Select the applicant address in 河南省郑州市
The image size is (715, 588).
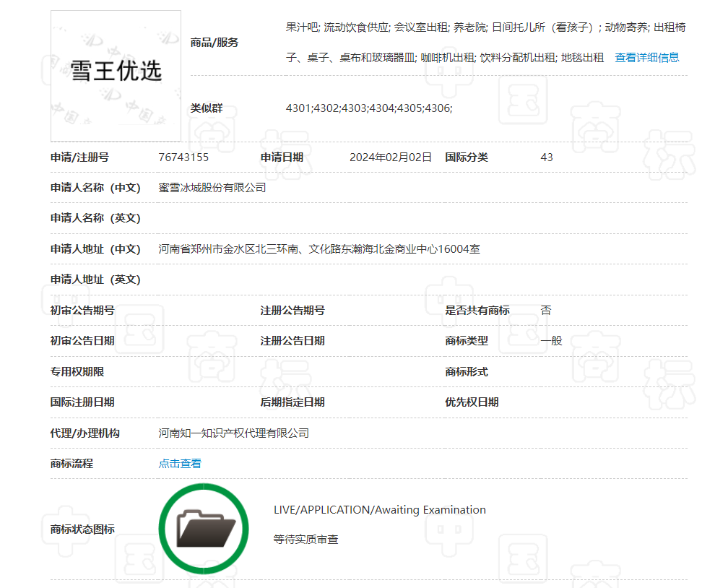pyautogui.click(x=319, y=249)
